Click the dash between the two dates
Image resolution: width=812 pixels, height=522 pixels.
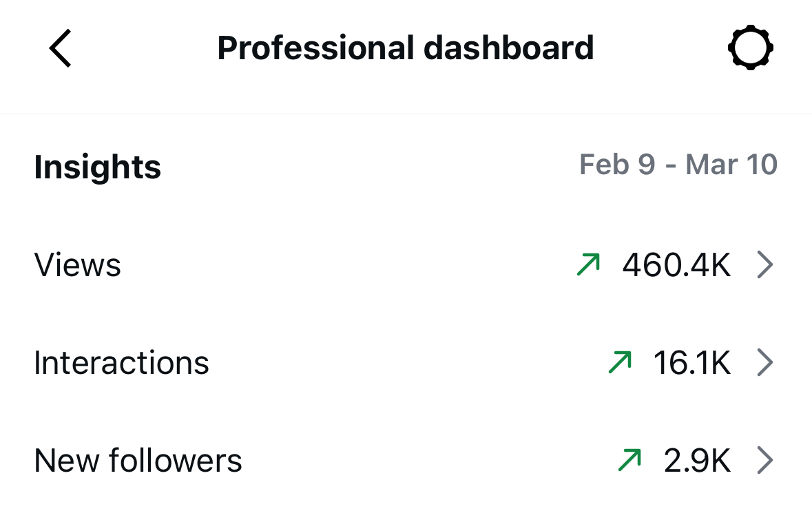[671, 166]
